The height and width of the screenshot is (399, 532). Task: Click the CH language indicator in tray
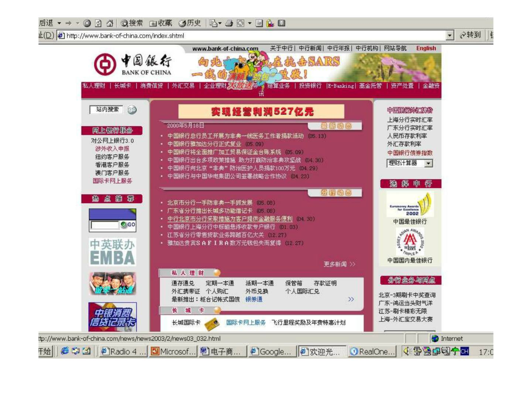464,352
